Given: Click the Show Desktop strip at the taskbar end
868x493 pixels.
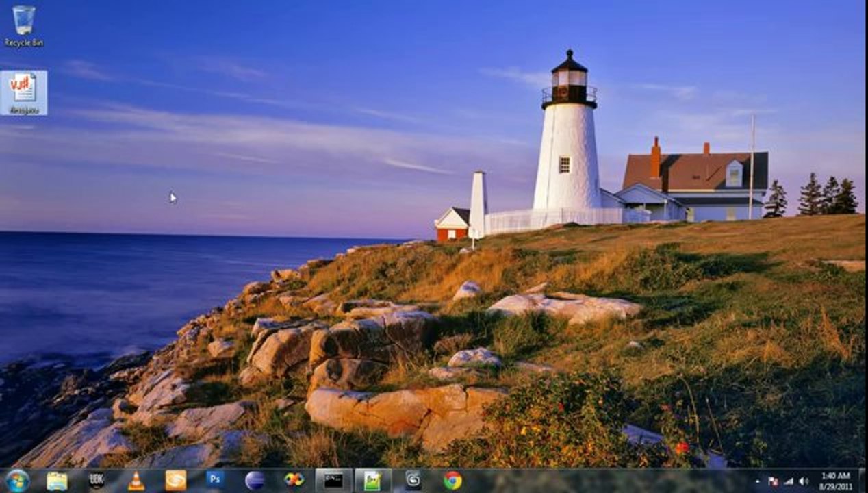Looking at the screenshot, I should (863, 481).
